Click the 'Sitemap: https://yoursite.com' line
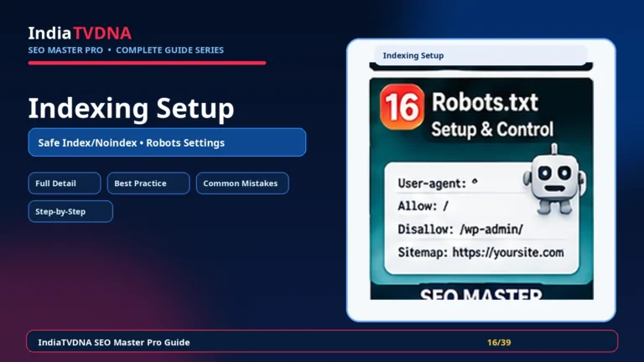The height and width of the screenshot is (362, 644). pos(480,252)
